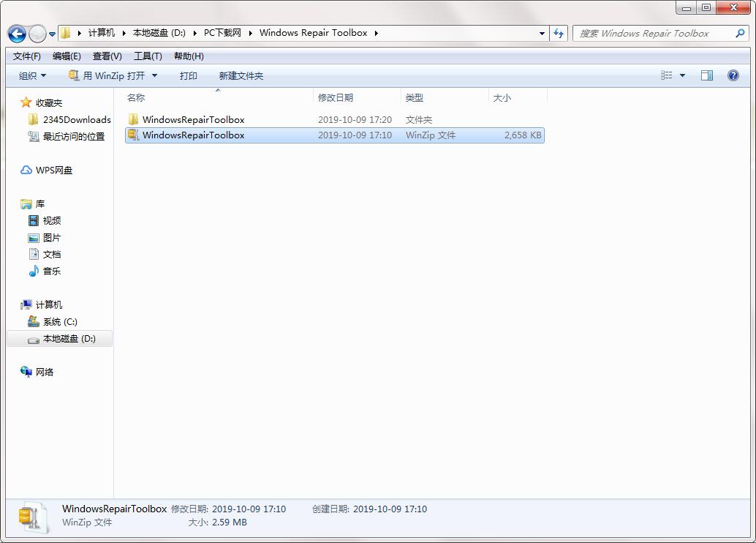Expand the arrow after PC下载网 breadcrumb
This screenshot has height=543, width=756.
tap(250, 34)
